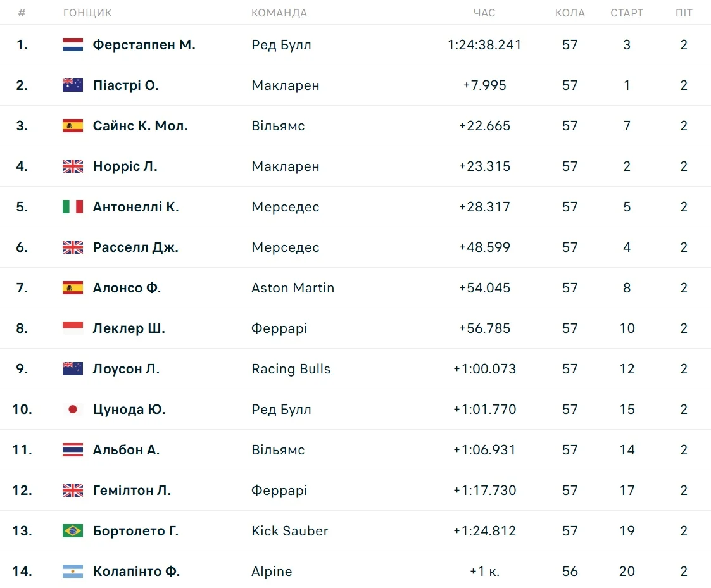Click the Australian flag next to Піастрі
This screenshot has width=711, height=588.
tap(73, 85)
